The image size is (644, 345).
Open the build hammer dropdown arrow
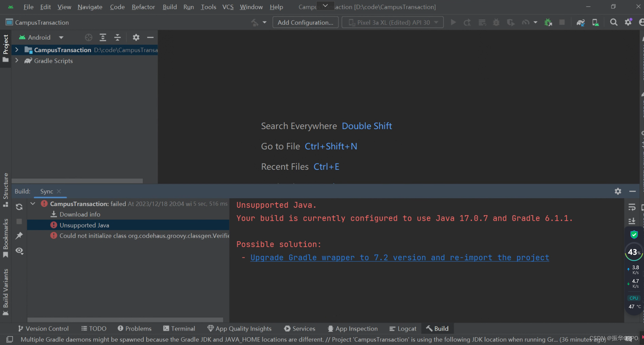click(264, 23)
